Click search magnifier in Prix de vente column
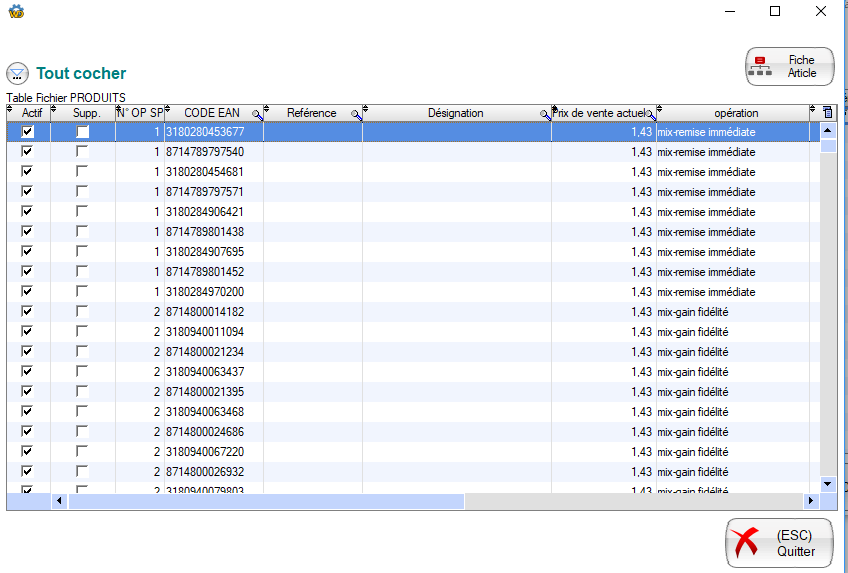Viewport: 848px width, 573px height. (x=650, y=115)
